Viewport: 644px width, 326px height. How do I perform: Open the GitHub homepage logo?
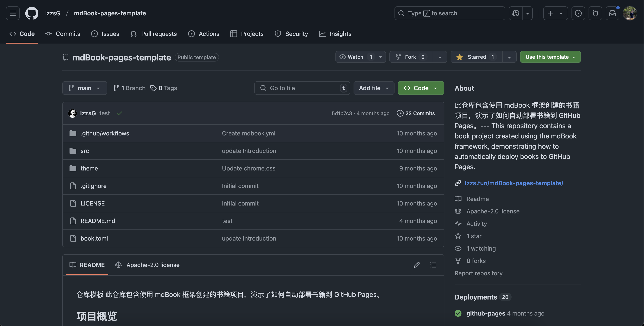[x=32, y=13]
